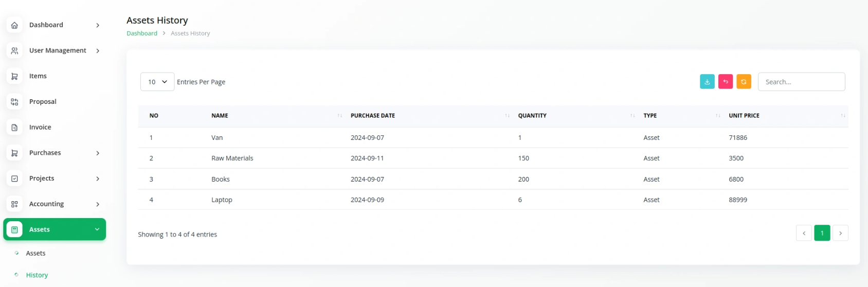The width and height of the screenshot is (868, 287).
Task: Click the blue download export icon
Action: (x=707, y=81)
